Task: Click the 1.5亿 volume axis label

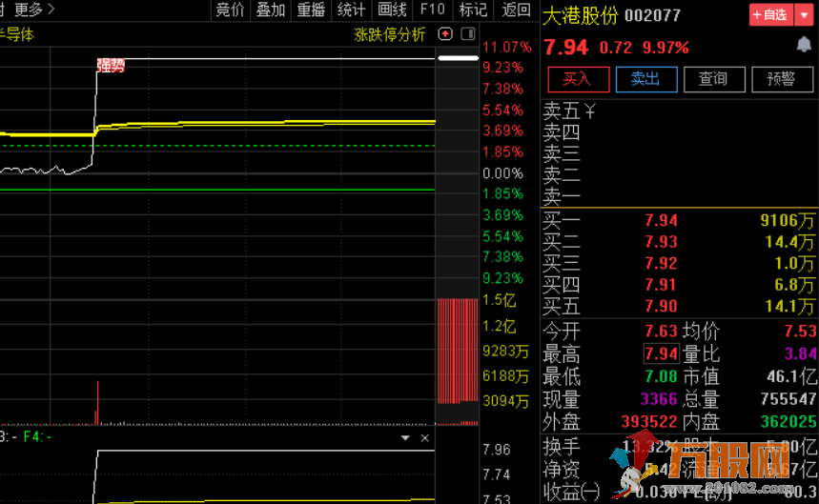Action: pyautogui.click(x=500, y=300)
